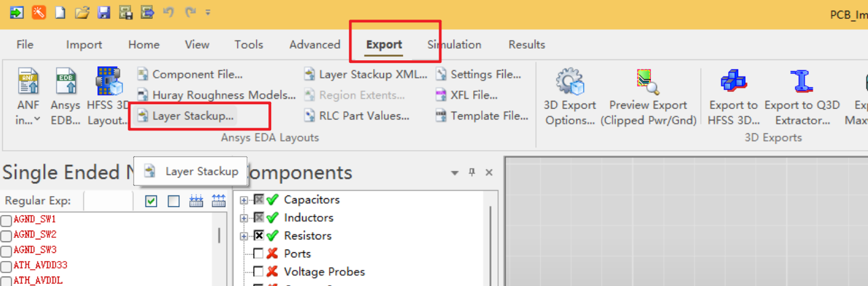Screen dimensions: 868x286
Task: Toggle the Inductors checkbox
Action: pos(258,218)
